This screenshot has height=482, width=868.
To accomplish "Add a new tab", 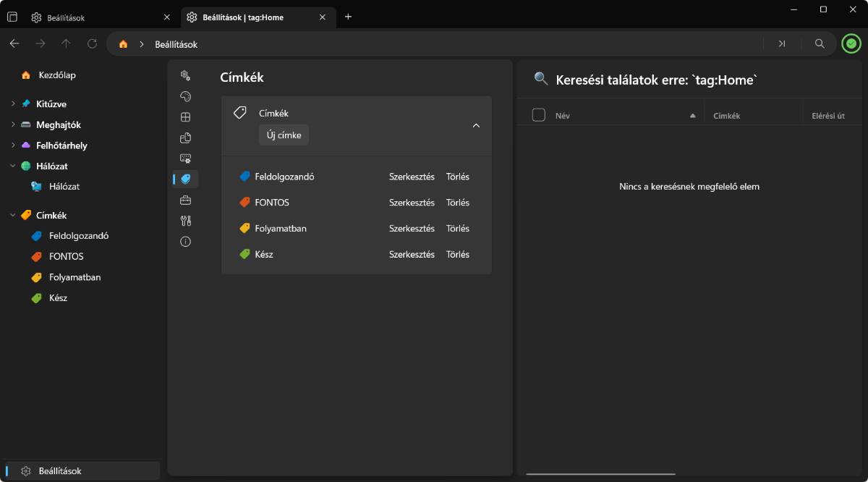I will (x=348, y=17).
